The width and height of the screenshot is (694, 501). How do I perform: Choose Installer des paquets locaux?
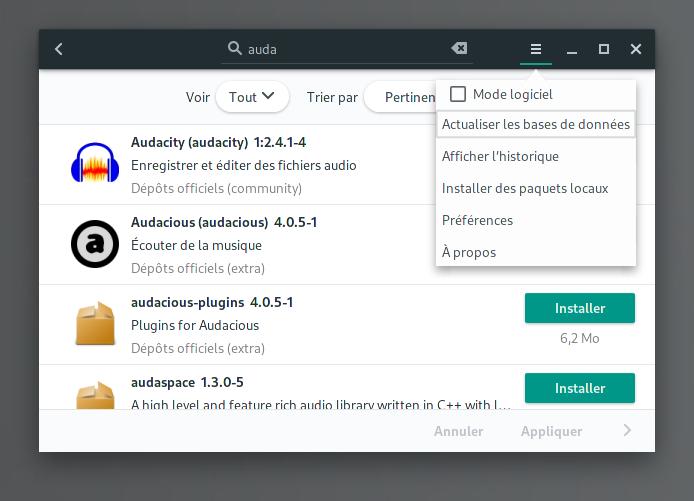536,188
